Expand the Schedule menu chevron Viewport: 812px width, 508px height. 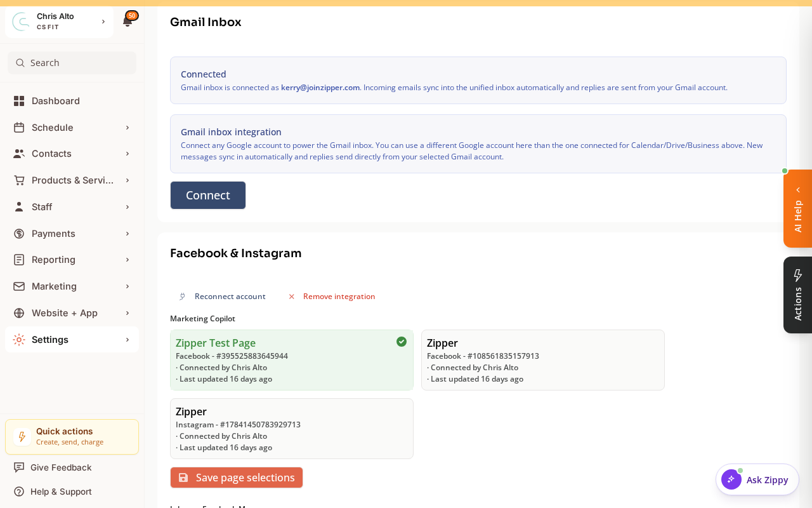(x=128, y=128)
